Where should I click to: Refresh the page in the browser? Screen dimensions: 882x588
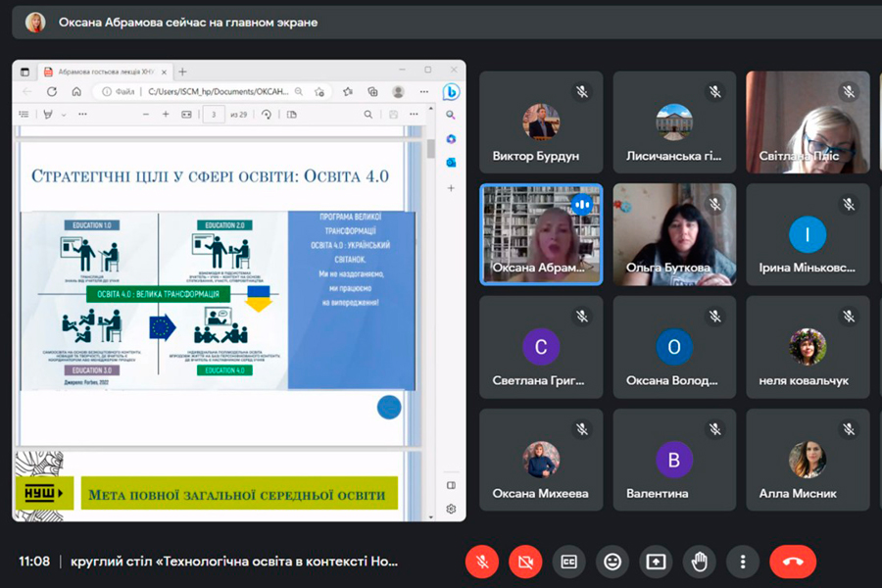pyautogui.click(x=52, y=91)
